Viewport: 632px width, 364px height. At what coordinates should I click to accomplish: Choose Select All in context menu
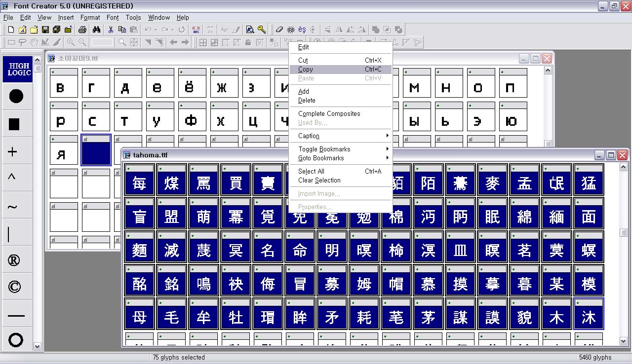(x=340, y=172)
